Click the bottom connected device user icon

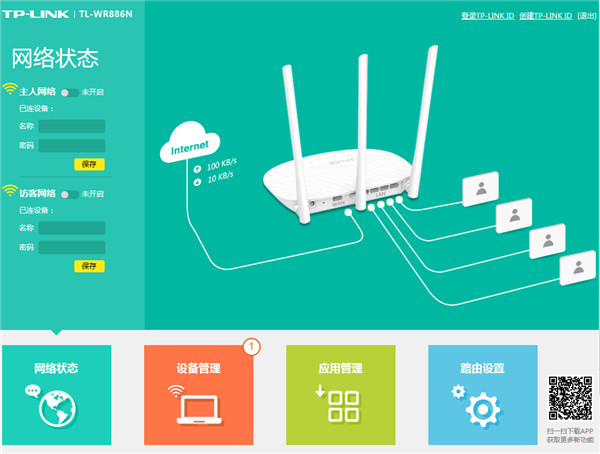pyautogui.click(x=578, y=267)
